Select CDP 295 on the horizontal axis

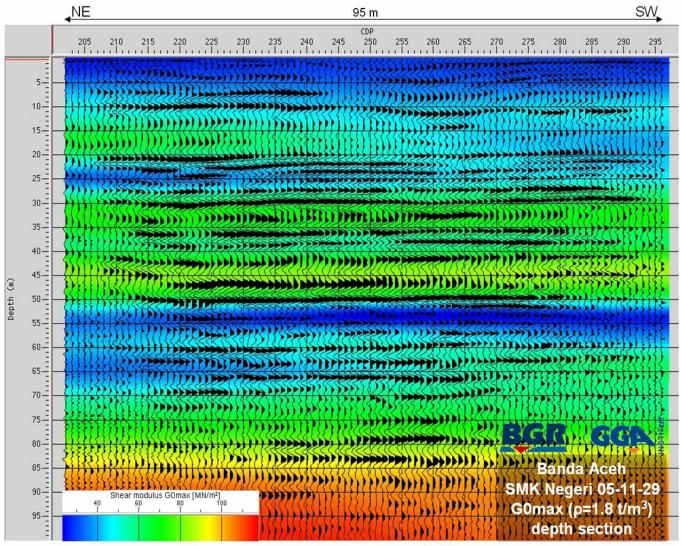click(654, 43)
